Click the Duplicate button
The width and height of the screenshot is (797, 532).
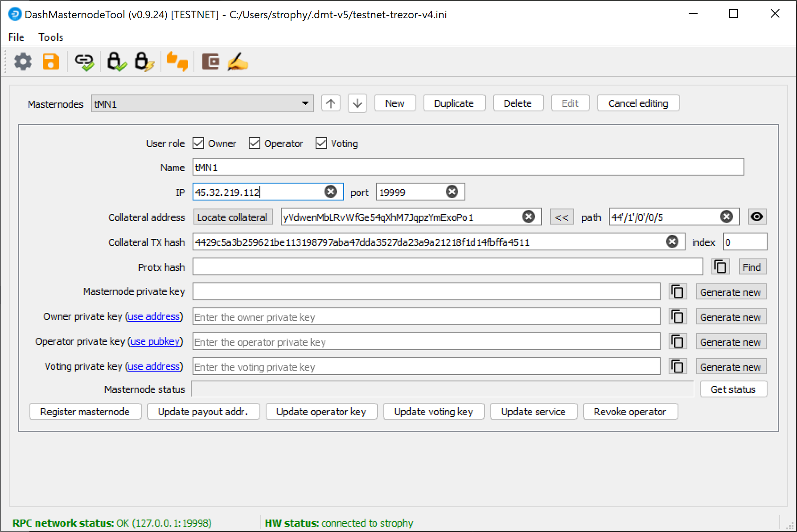coord(454,103)
